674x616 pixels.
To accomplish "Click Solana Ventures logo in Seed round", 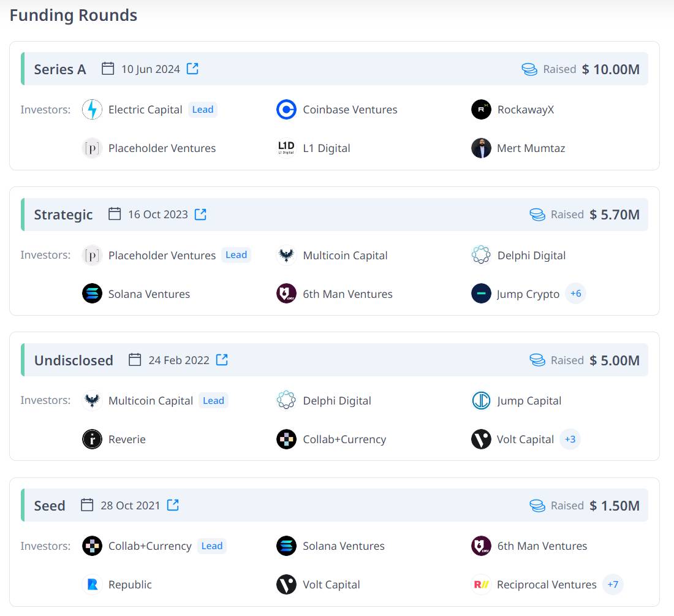I will point(286,546).
